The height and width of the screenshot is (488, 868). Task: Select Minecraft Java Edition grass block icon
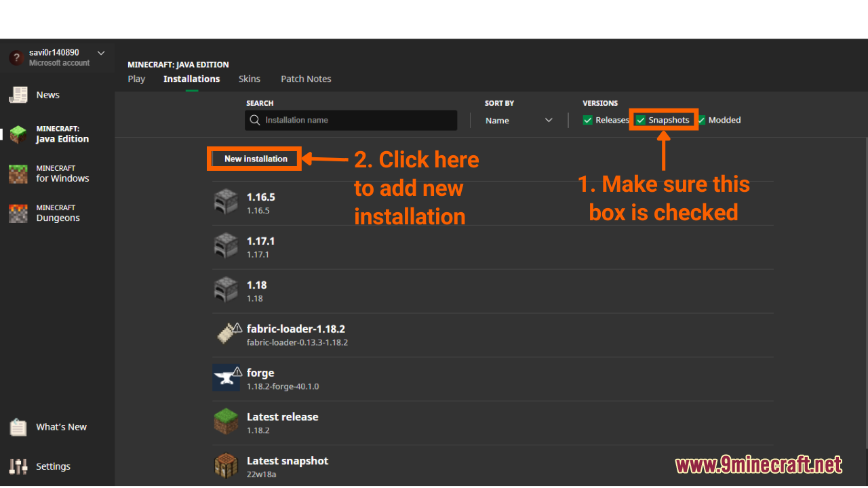tap(18, 134)
